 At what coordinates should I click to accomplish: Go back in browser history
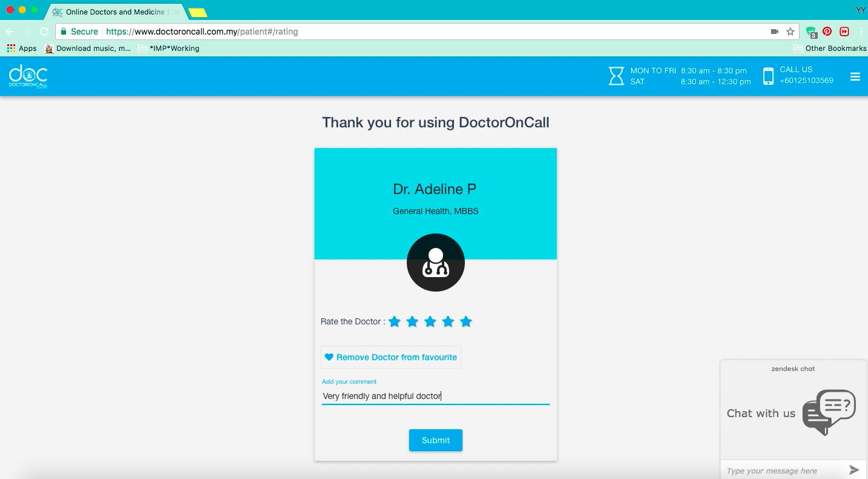point(10,32)
